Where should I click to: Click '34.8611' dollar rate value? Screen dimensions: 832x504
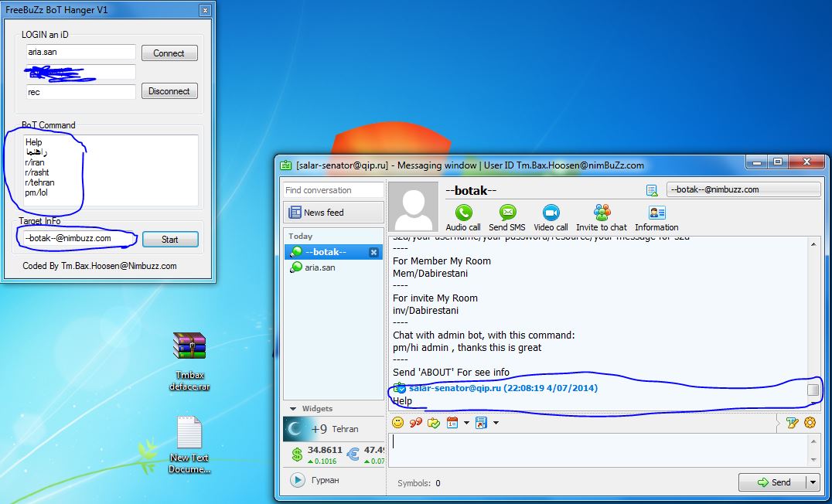[x=325, y=450]
